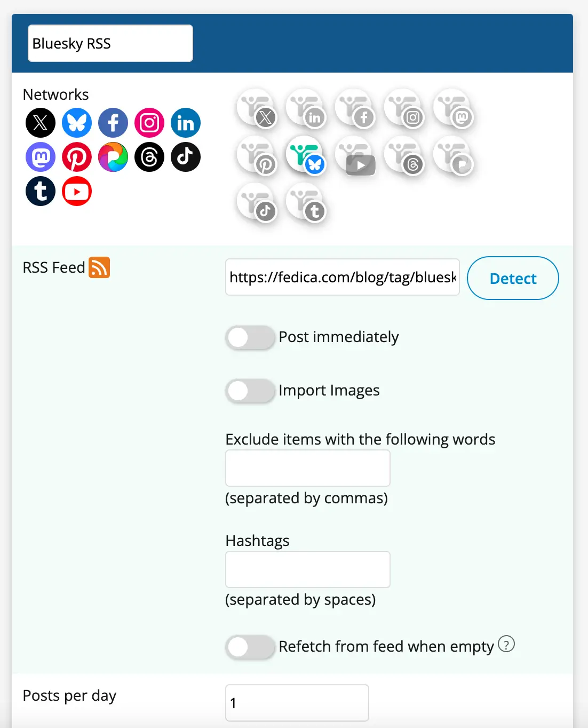Choose the red YouTube network icon
This screenshot has height=728, width=588.
click(x=77, y=191)
